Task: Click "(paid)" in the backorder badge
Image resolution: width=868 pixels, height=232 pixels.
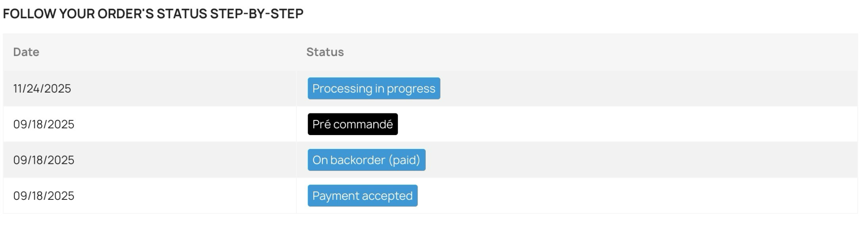Action: pyautogui.click(x=404, y=160)
